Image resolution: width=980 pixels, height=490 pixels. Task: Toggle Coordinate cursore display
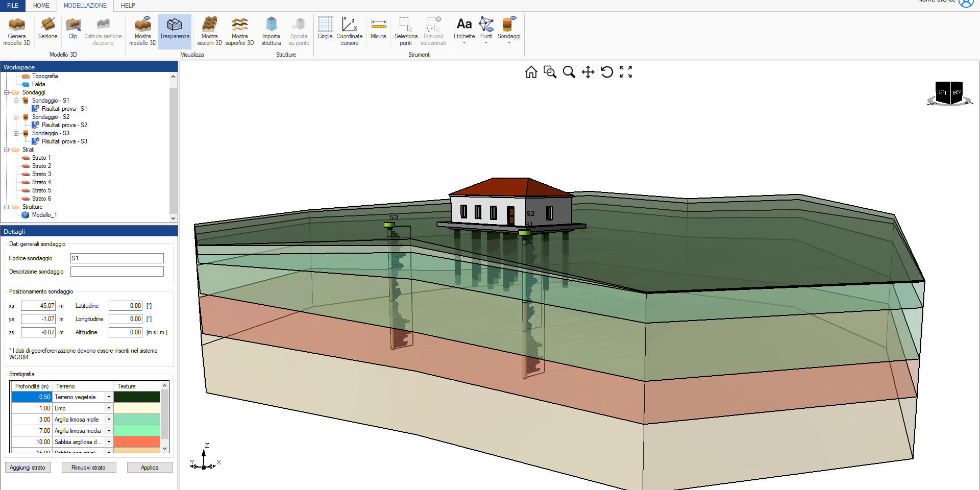pos(350,31)
